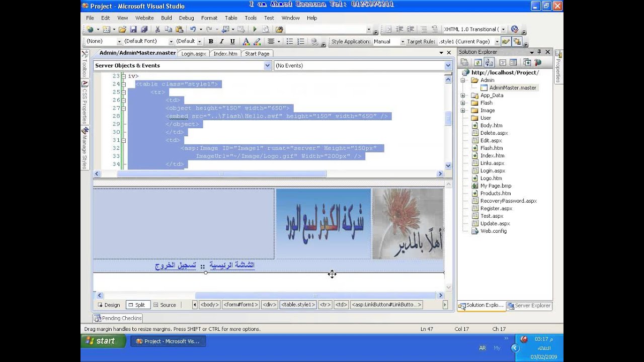Toggle Underline formatting
644x362 pixels.
tap(232, 42)
